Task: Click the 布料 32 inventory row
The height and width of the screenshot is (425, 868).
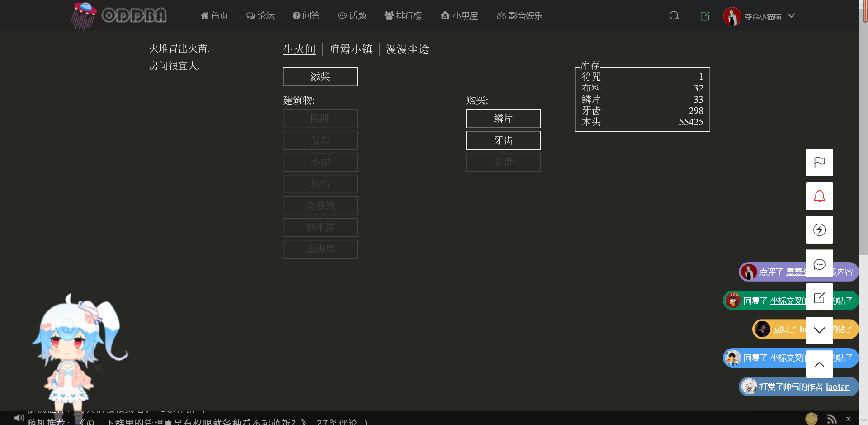Action: (x=642, y=88)
